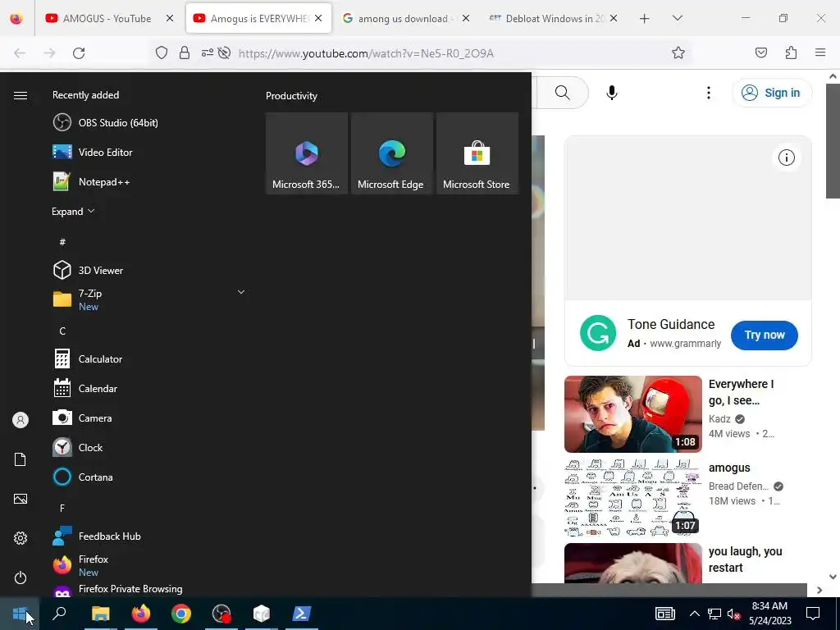The image size is (840, 630).
Task: Expand the 7-Zip folder chevron
Action: point(241,292)
